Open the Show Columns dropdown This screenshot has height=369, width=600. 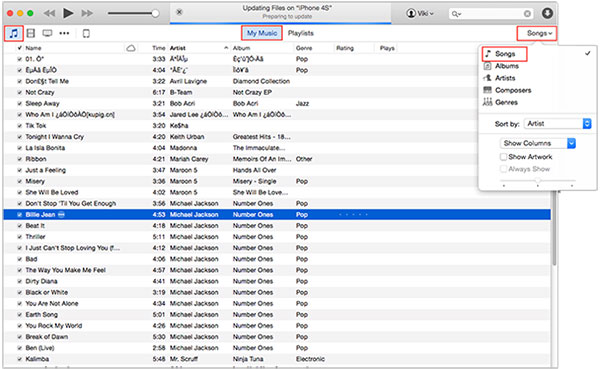point(538,143)
